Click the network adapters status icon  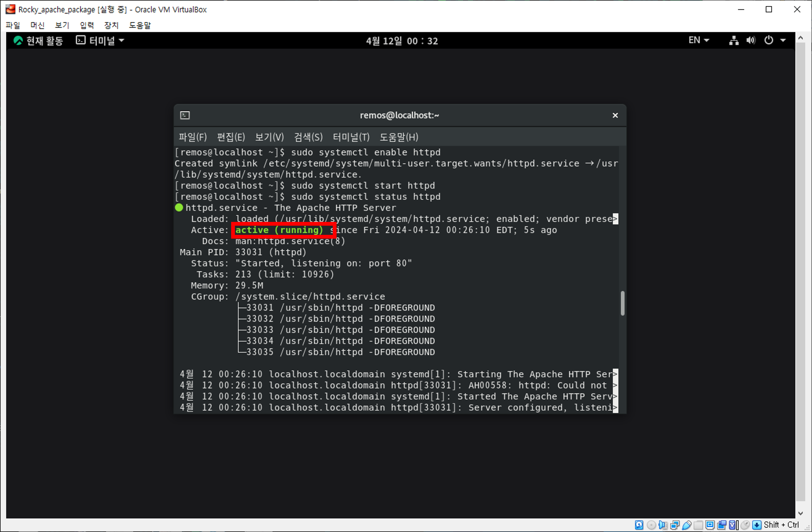[x=675, y=525]
